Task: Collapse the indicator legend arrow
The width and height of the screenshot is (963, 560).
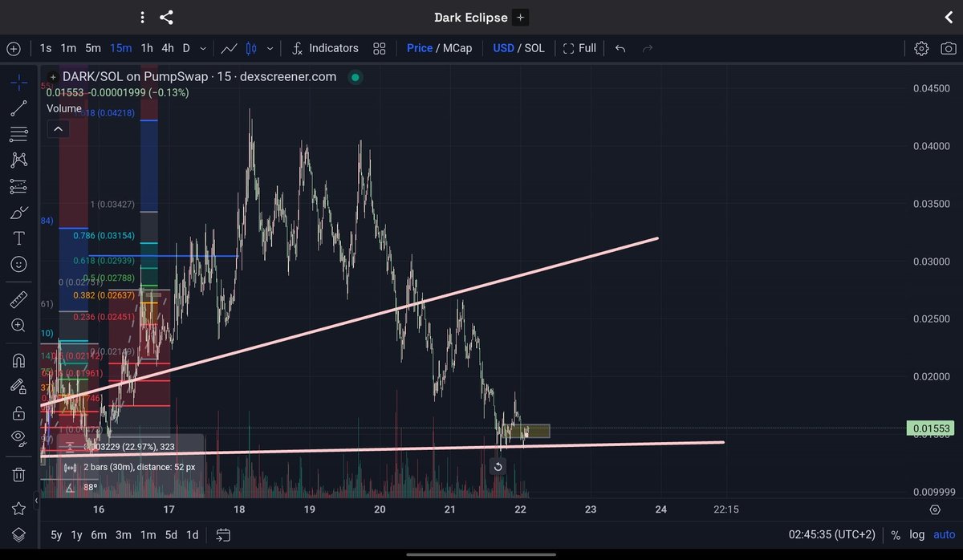Action: click(57, 128)
